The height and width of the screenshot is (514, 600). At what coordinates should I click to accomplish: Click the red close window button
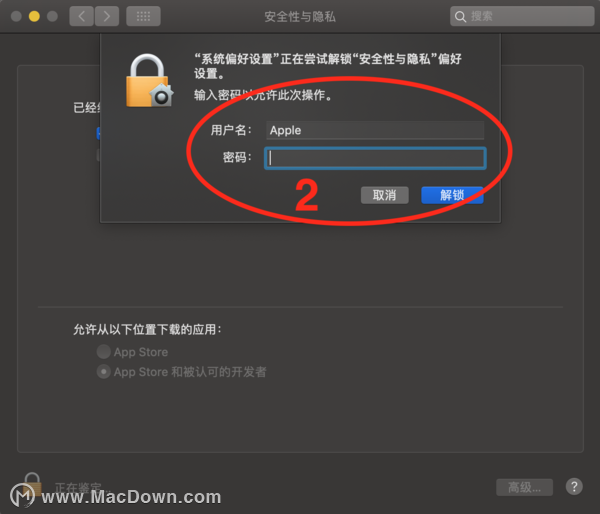pyautogui.click(x=16, y=16)
